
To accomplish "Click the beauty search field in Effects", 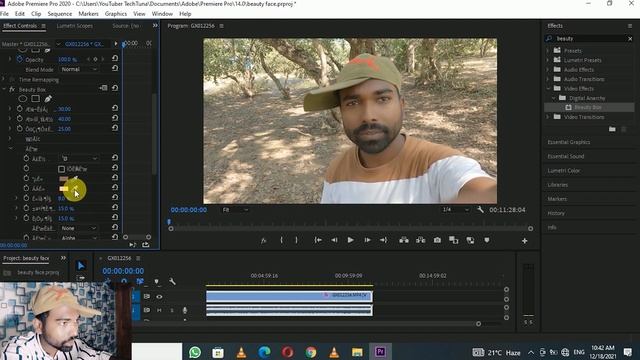I will (590, 38).
